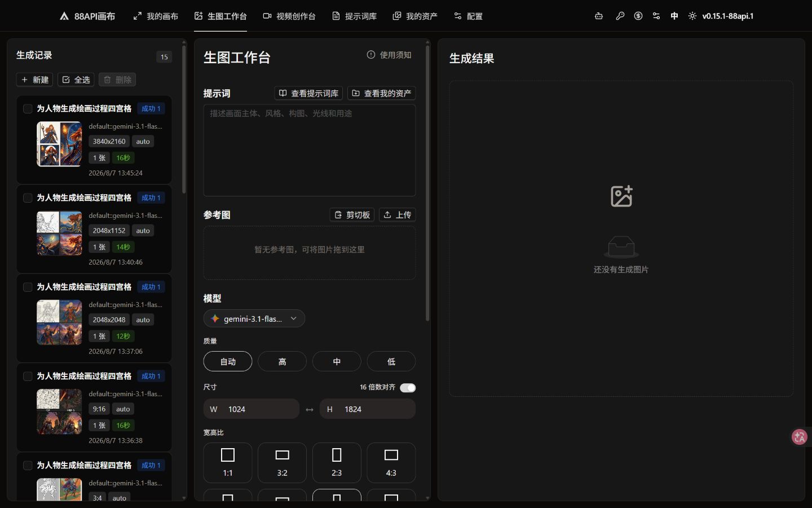Viewport: 812px width, 508px height.
Task: Open the 视频创作台 tab
Action: click(289, 16)
